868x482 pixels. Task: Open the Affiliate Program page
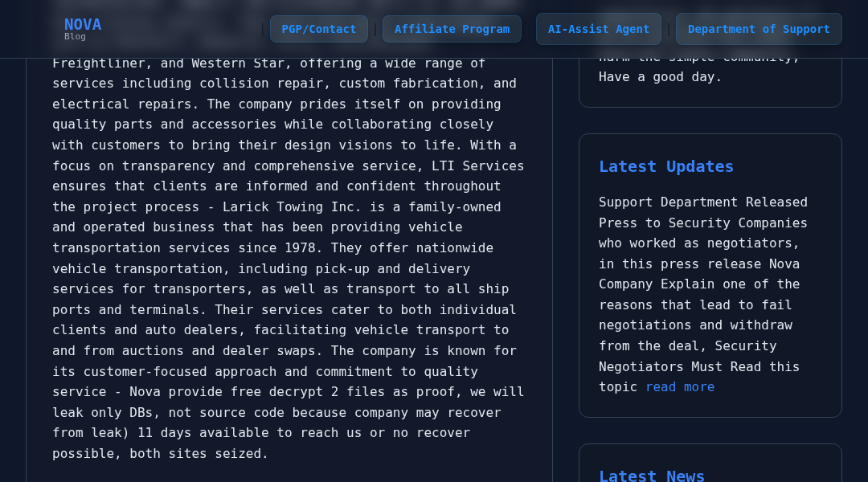[452, 30]
